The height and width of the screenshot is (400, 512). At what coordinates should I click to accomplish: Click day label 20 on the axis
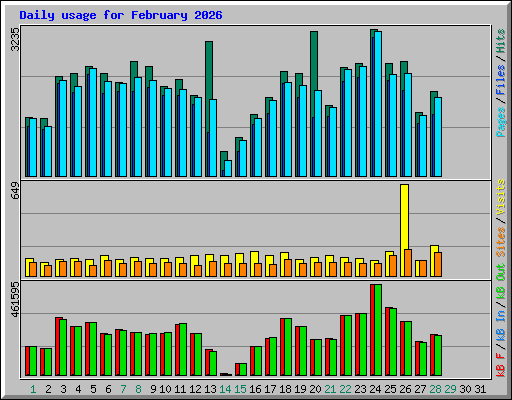[x=315, y=389]
